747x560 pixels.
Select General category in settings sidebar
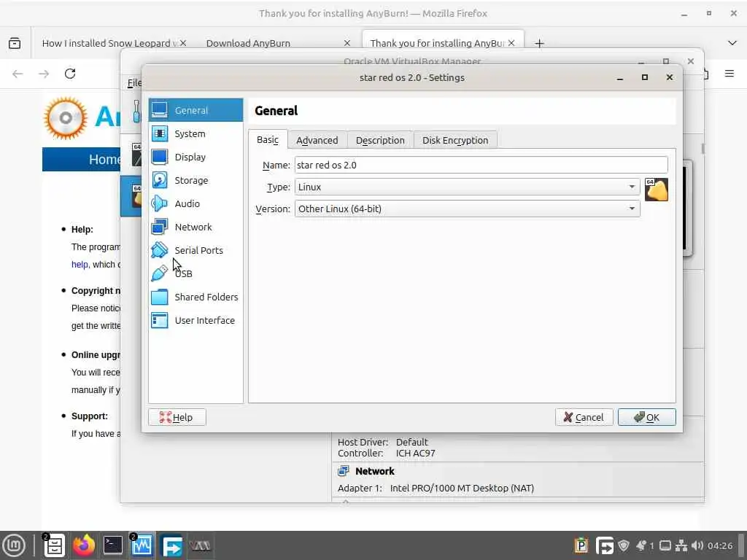tap(196, 110)
